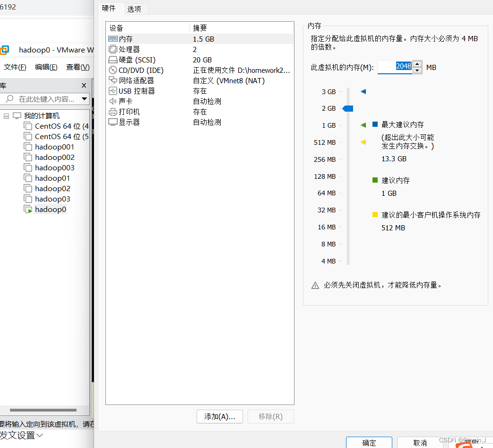Switch to the Hardware (硬件) tab
This screenshot has height=448, width=493.
tap(109, 8)
